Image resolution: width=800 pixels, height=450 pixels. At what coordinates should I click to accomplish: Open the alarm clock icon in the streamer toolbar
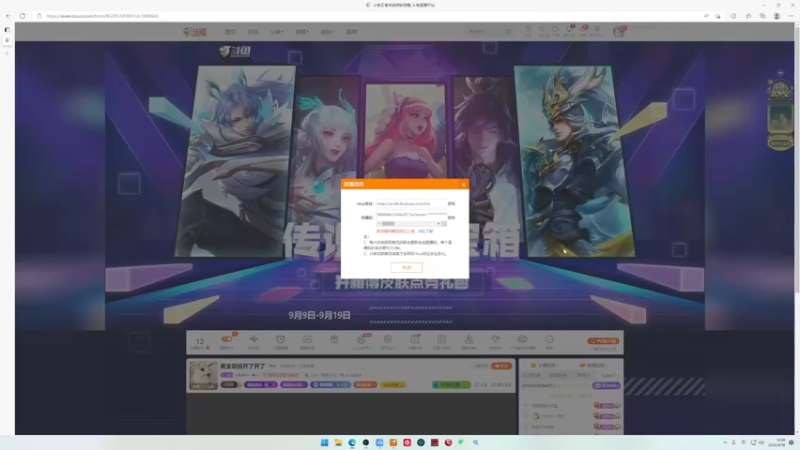click(x=281, y=340)
